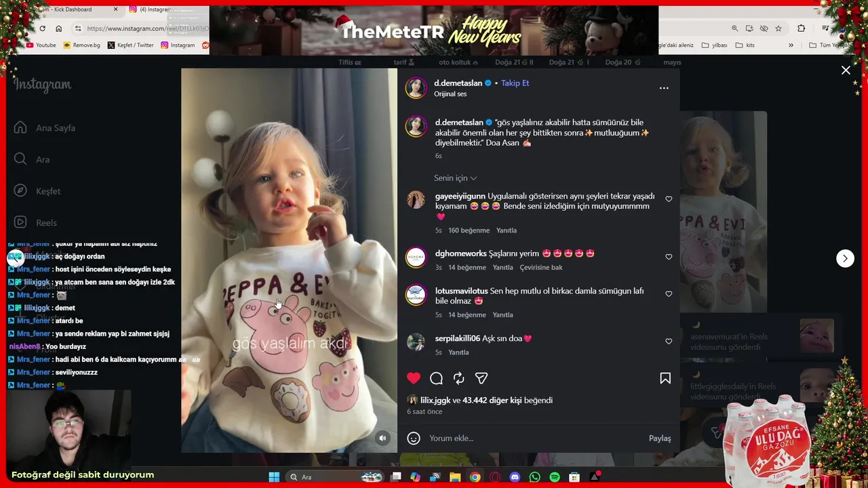Open the comment bubble icon
Screen dimensions: 868x488
pyautogui.click(x=437, y=378)
